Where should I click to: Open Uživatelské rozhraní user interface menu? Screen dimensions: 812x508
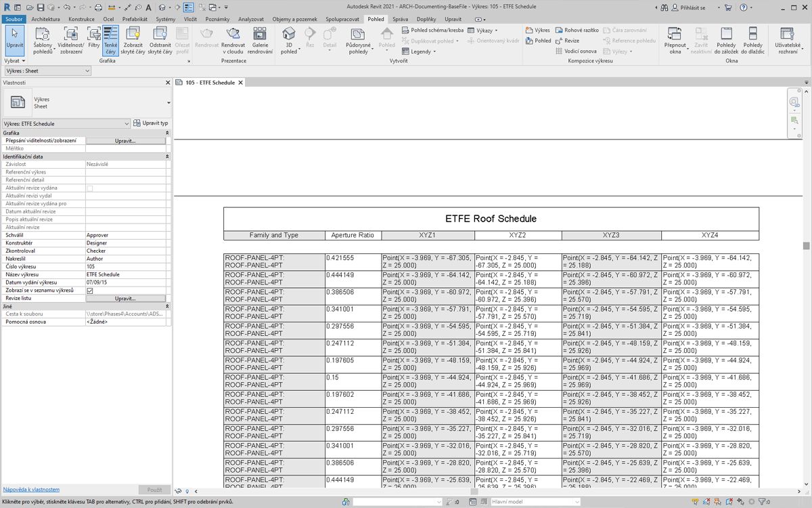pyautogui.click(x=788, y=41)
